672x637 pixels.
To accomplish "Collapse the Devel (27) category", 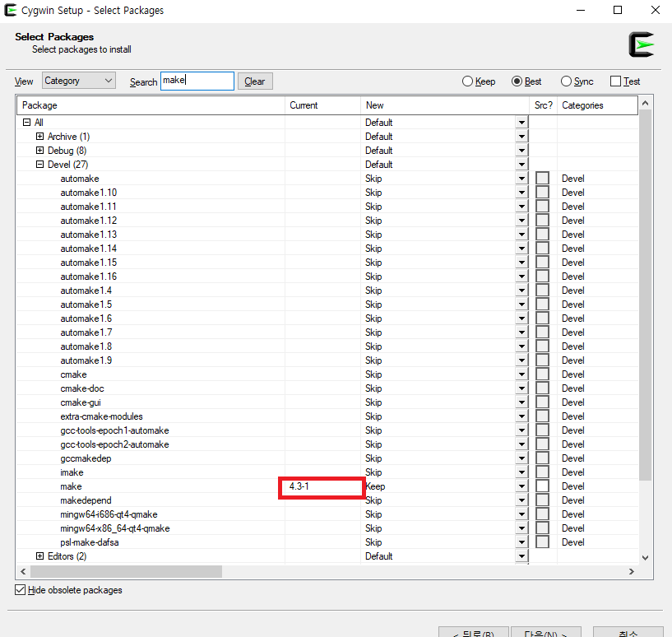I will coord(39,165).
